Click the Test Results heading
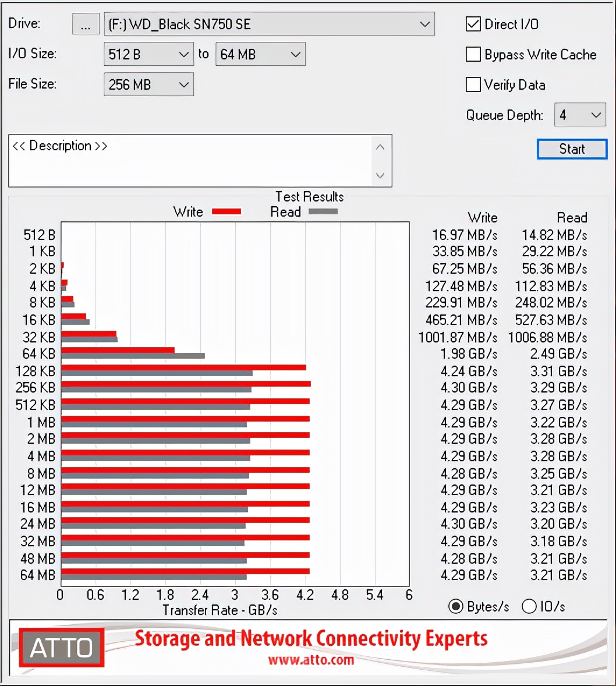Image resolution: width=616 pixels, height=686 pixels. [x=309, y=197]
